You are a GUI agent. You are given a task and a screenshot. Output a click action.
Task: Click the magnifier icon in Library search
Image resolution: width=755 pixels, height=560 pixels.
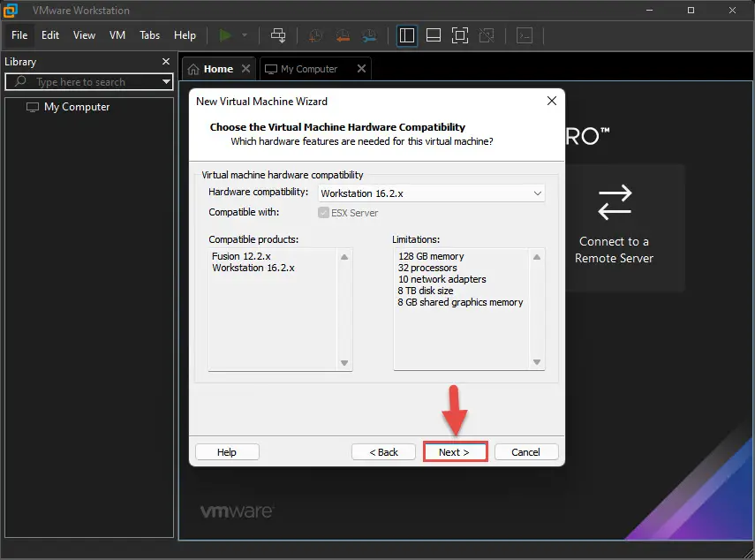point(20,81)
